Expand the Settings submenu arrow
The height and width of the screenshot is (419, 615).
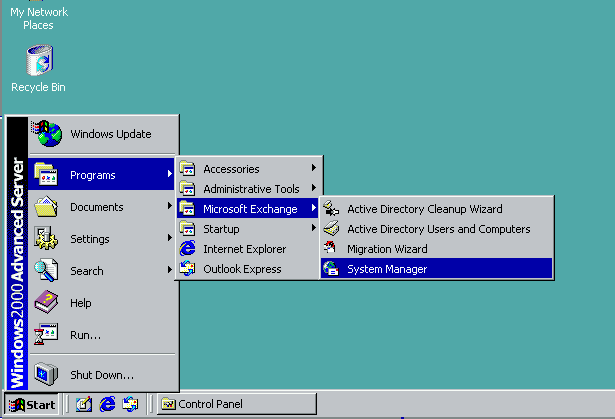point(169,238)
